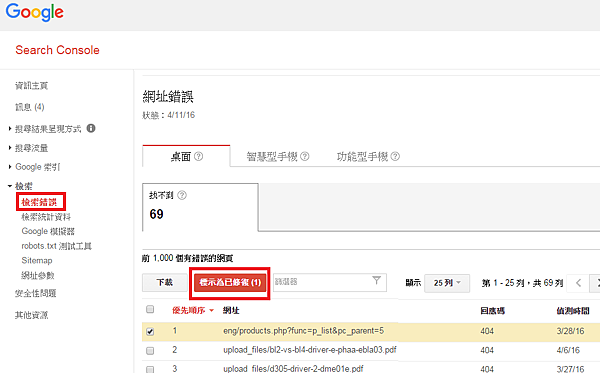600x373 pixels.
Task: Click the 網址 column header
Action: [x=231, y=310]
